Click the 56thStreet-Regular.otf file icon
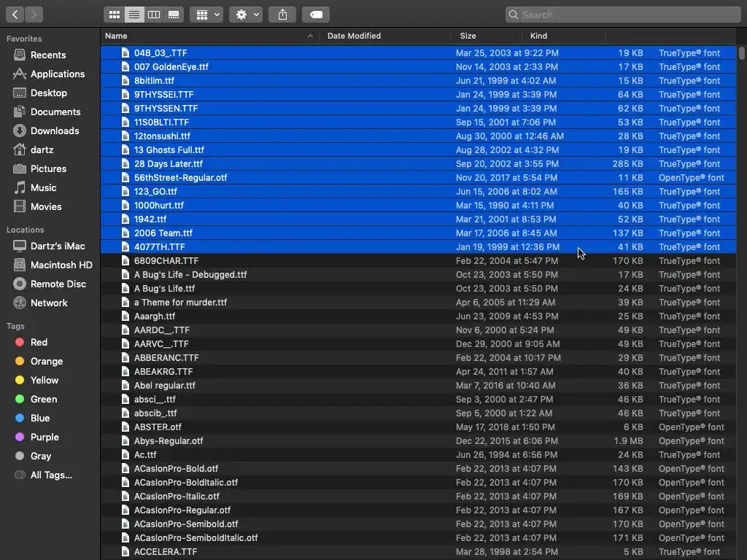Screen dimensions: 747x560 click(x=125, y=178)
